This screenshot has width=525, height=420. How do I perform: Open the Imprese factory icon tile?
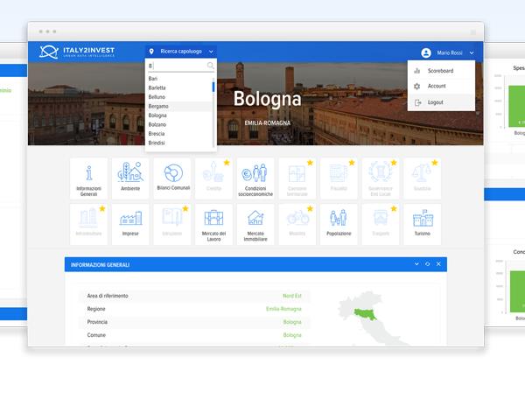coord(130,224)
